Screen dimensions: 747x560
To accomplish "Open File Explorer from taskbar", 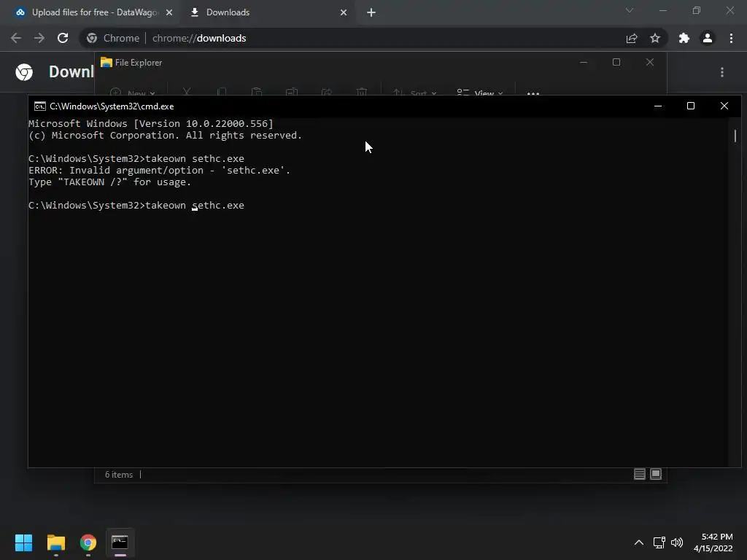I will tap(55, 542).
